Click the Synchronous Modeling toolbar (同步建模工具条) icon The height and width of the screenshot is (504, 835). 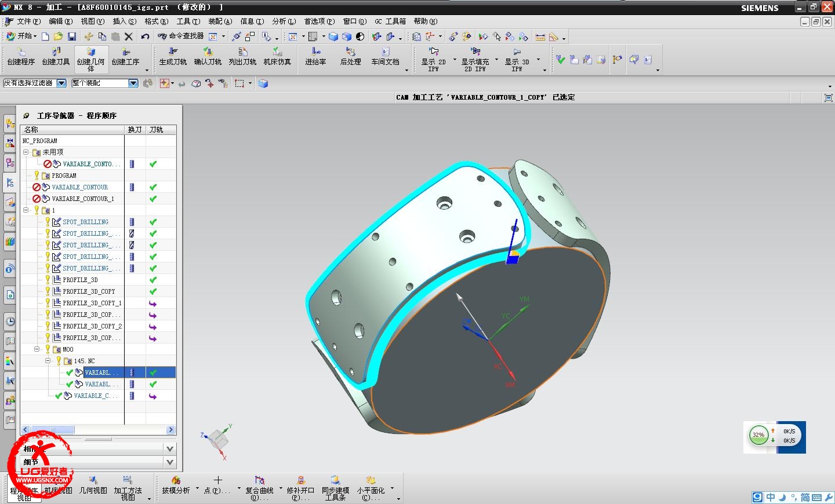[335, 488]
